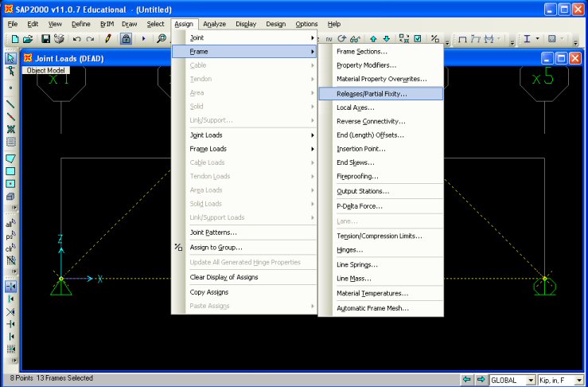This screenshot has width=588, height=387.
Task: Click the Show Deformed Shape icon
Action: click(476, 39)
